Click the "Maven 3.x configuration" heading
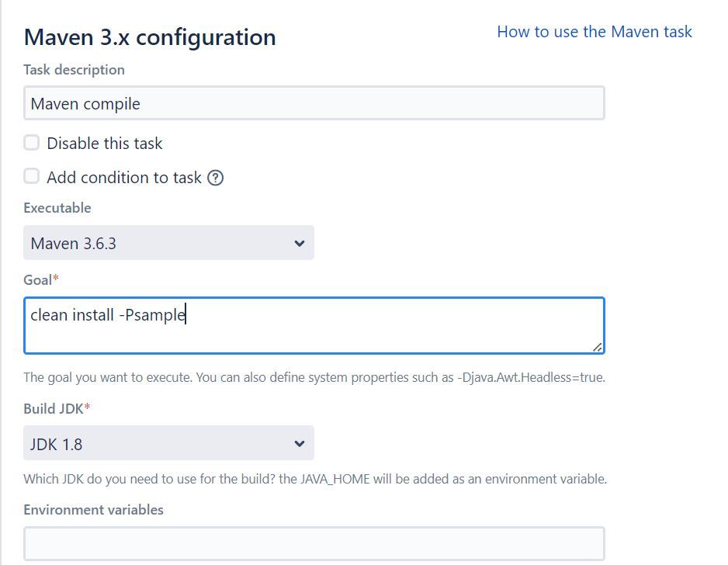Image resolution: width=728 pixels, height=565 pixels. (150, 37)
